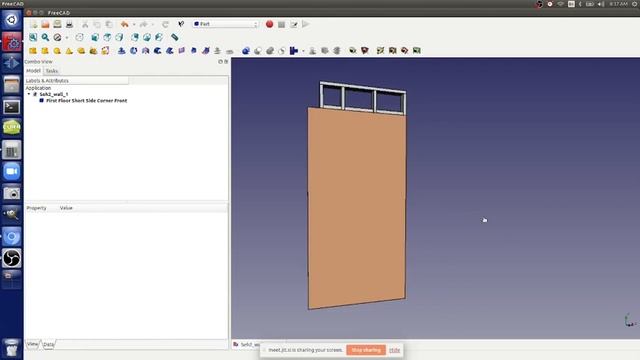Select the Fillet tool
Image resolution: width=640 pixels, height=360 pixels.
[158, 51]
